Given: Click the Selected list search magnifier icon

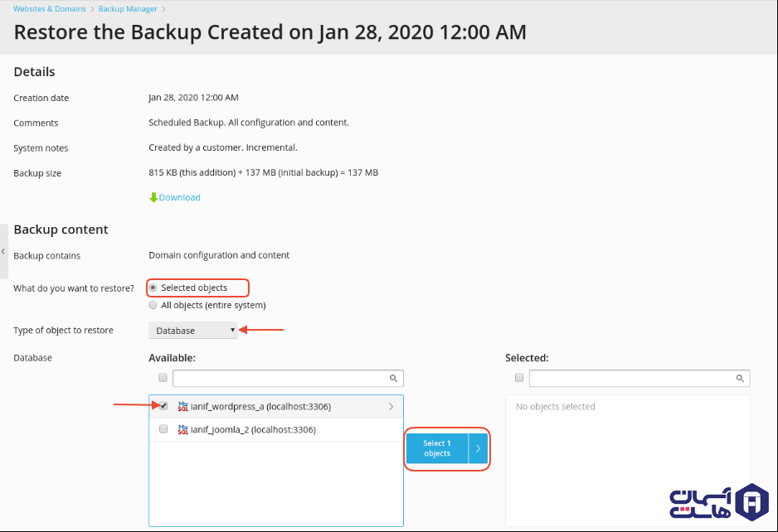Looking at the screenshot, I should coord(740,379).
